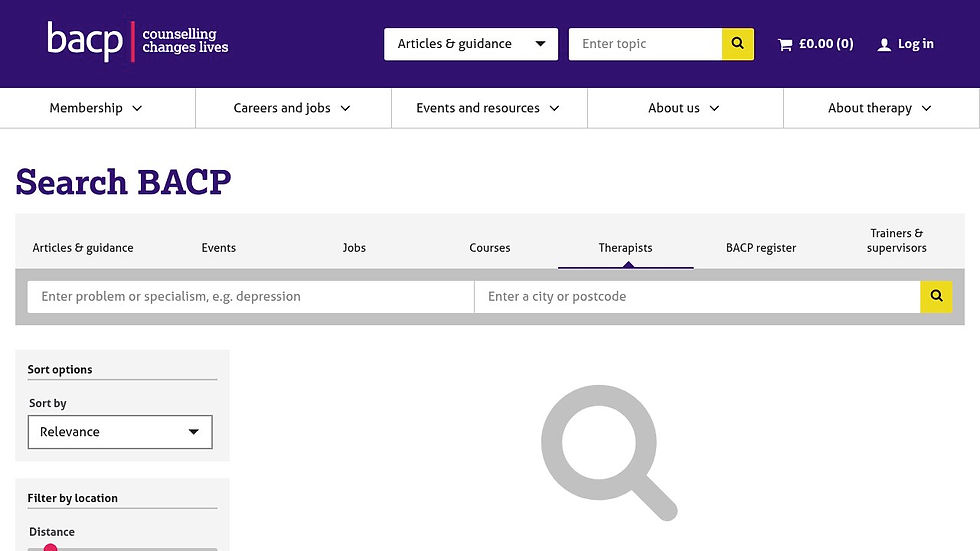Switch to the Jobs tab
Image resolution: width=980 pixels, height=551 pixels.
point(354,247)
